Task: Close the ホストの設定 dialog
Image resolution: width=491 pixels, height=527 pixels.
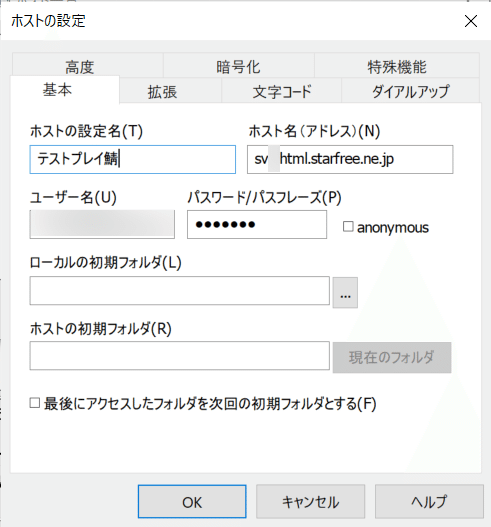Action: 471,21
